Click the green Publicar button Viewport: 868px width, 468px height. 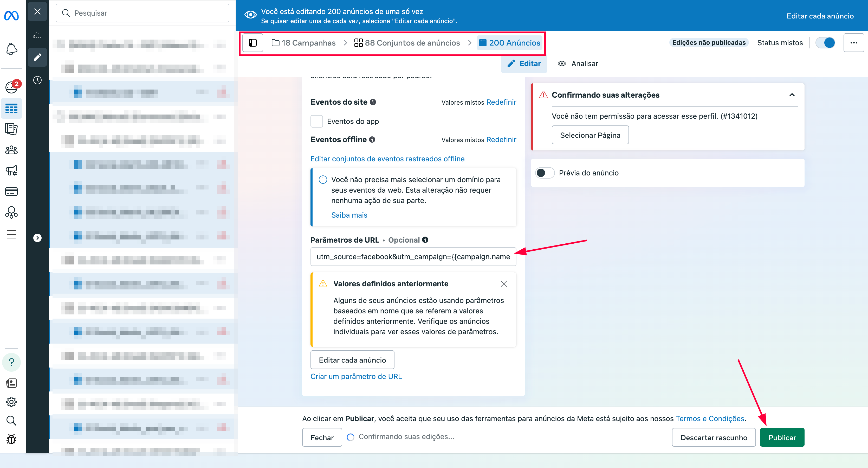pyautogui.click(x=782, y=438)
